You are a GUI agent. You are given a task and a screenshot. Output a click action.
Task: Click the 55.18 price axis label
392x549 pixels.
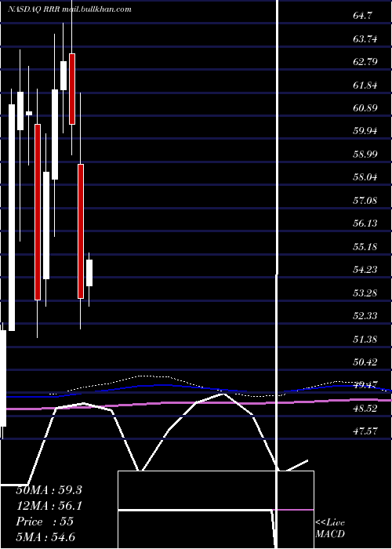point(365,247)
